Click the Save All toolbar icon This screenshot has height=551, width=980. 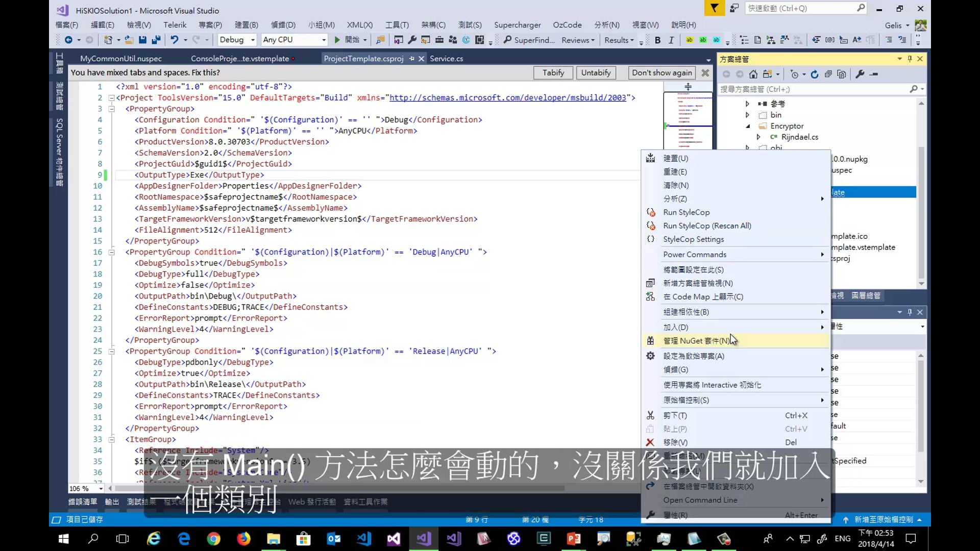click(x=157, y=39)
